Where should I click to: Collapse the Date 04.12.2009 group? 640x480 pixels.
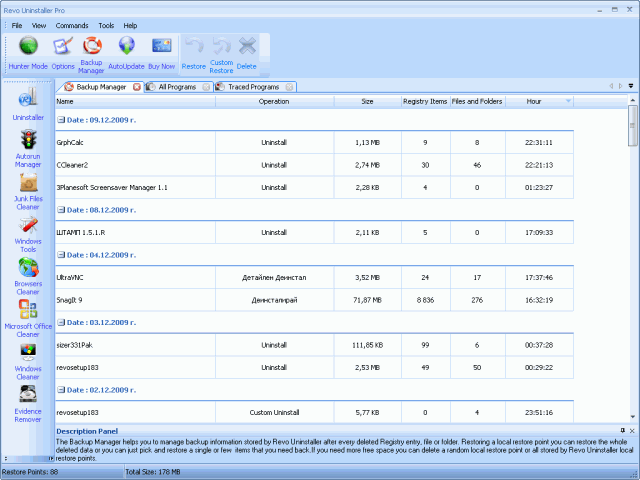coord(61,255)
